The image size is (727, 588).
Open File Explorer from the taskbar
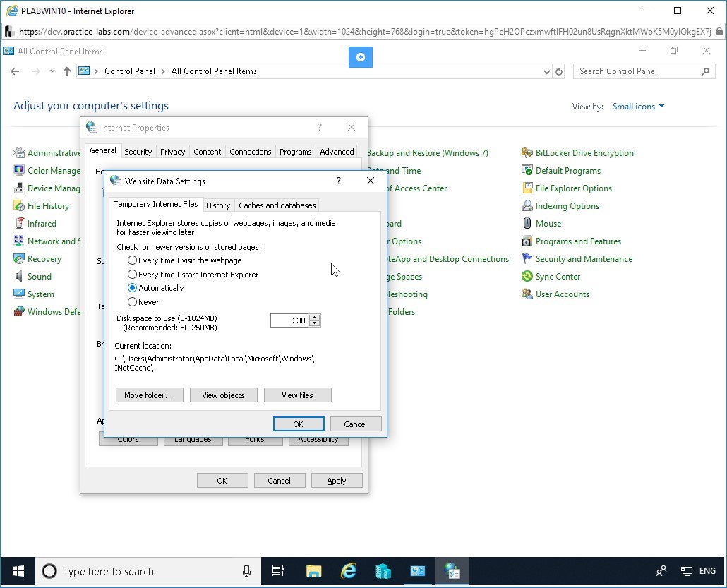(x=314, y=571)
